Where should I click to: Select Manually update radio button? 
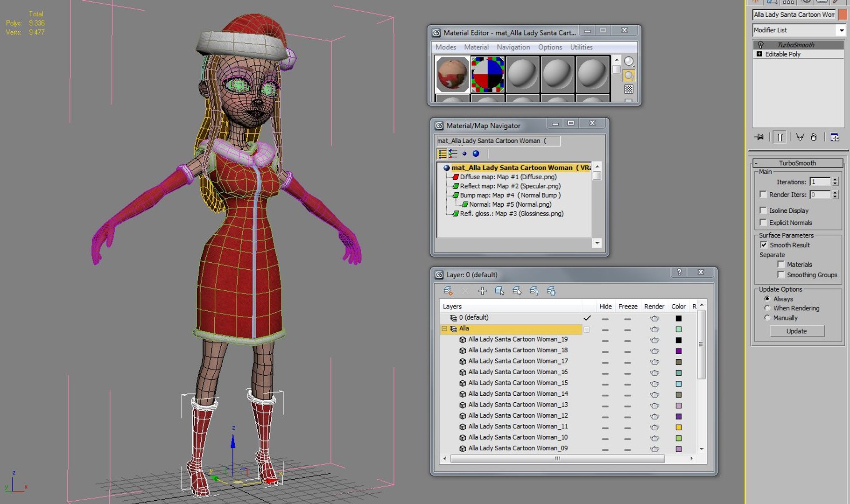[767, 318]
